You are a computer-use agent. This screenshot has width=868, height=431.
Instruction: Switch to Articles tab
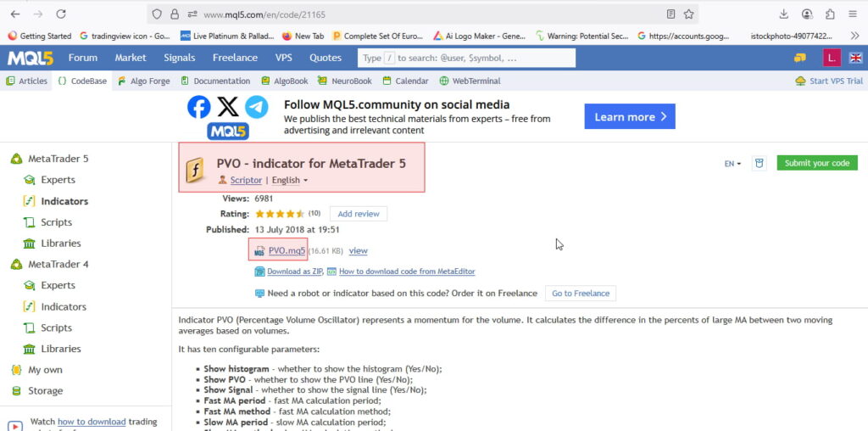click(x=26, y=81)
